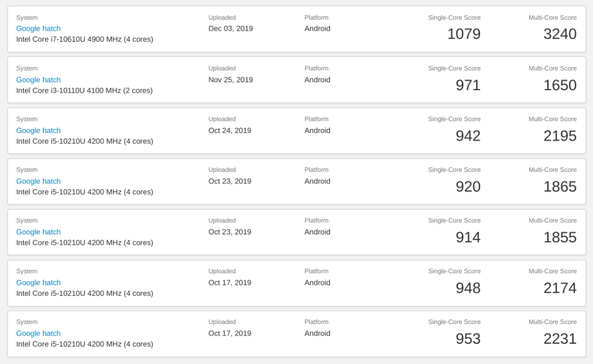Click the Oct 24, 2019 upload date
Image resolution: width=593 pixels, height=364 pixels.
229,130
